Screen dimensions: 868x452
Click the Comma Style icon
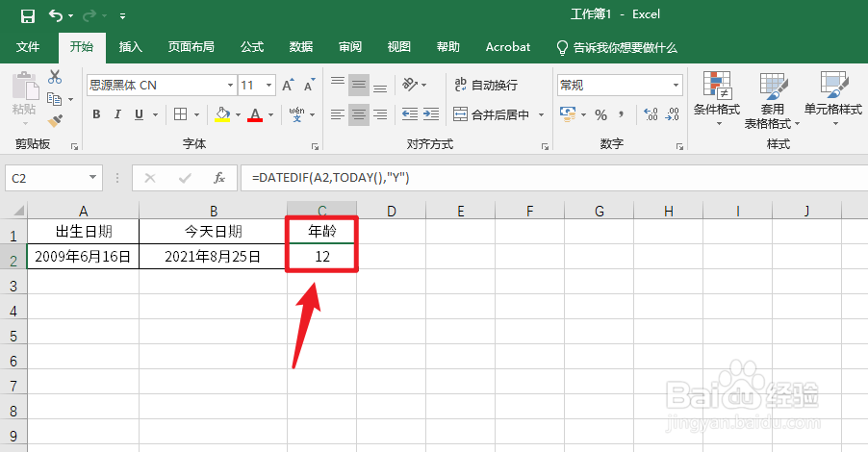tap(622, 114)
